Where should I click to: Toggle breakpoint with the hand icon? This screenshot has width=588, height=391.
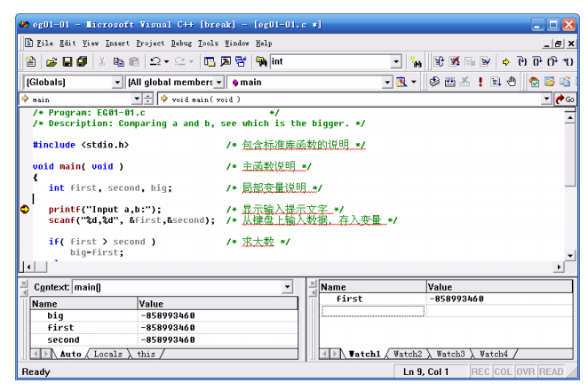pyautogui.click(x=510, y=83)
